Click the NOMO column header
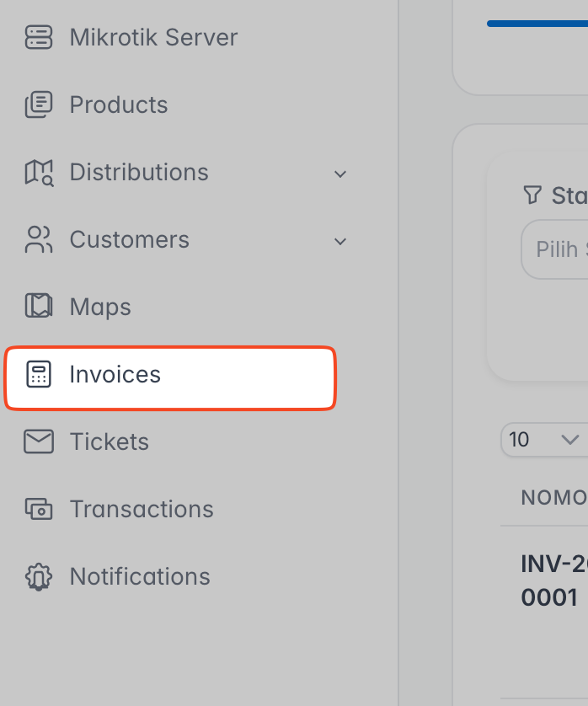 click(553, 497)
